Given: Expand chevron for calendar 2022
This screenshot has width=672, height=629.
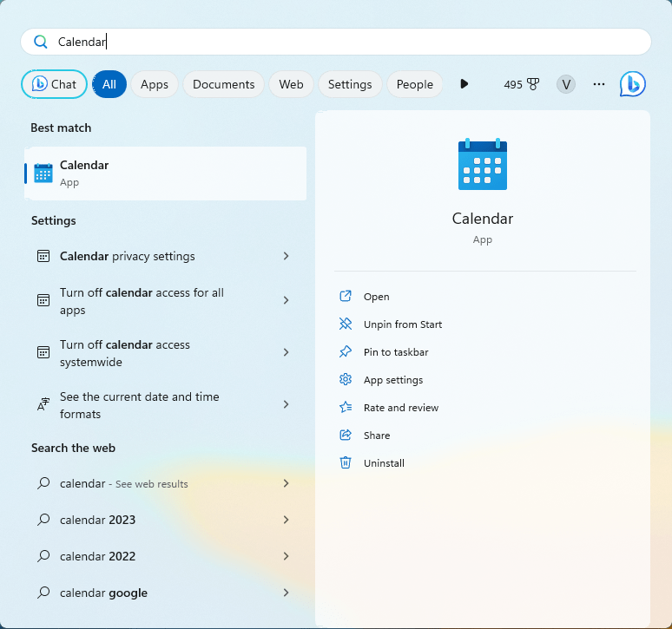Looking at the screenshot, I should (286, 556).
